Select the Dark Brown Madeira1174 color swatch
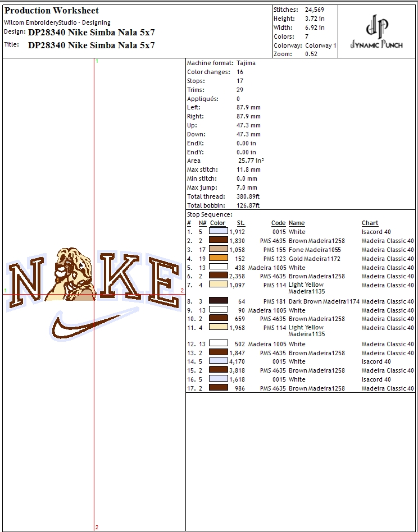This screenshot has height=532, width=418. point(219,301)
